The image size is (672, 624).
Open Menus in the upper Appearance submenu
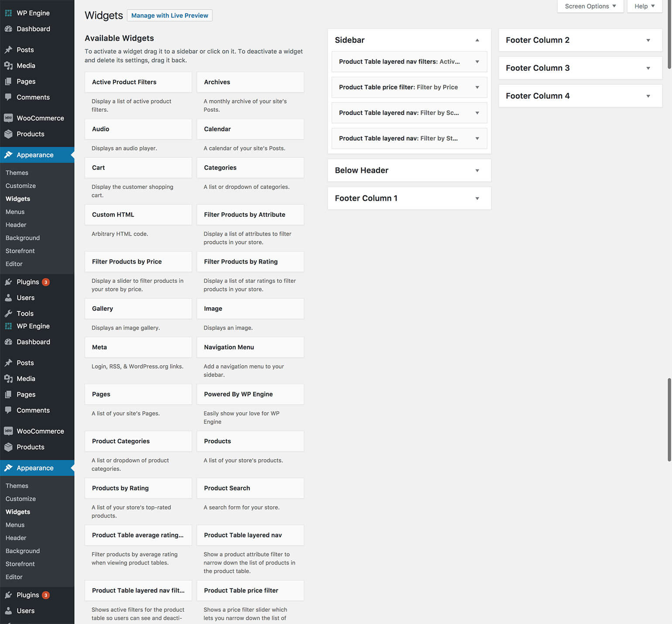tap(15, 212)
